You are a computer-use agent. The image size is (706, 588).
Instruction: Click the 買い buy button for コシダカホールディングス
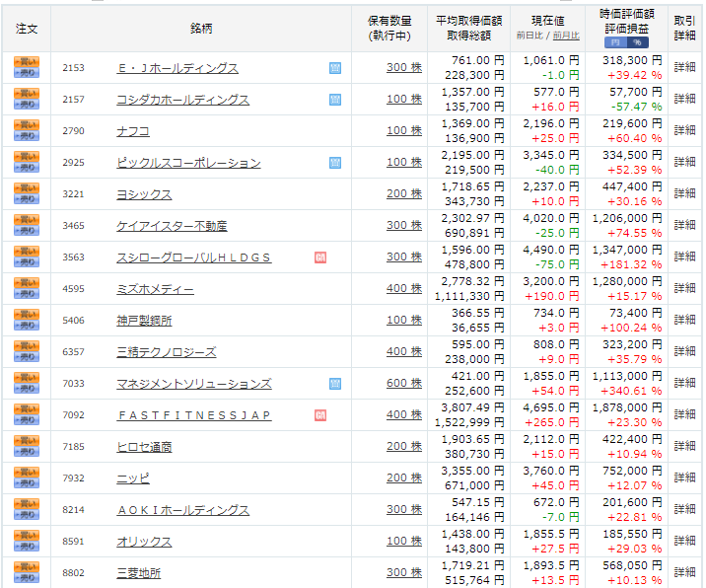pos(27,94)
